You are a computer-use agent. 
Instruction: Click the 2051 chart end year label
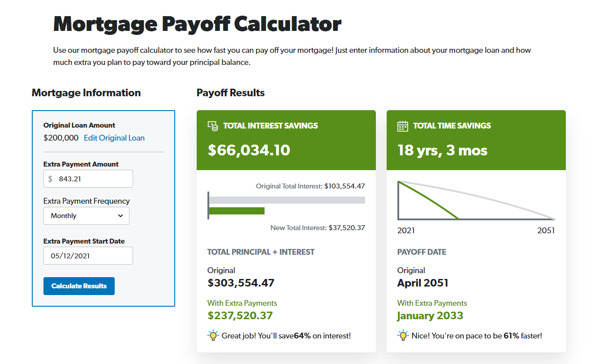(546, 231)
